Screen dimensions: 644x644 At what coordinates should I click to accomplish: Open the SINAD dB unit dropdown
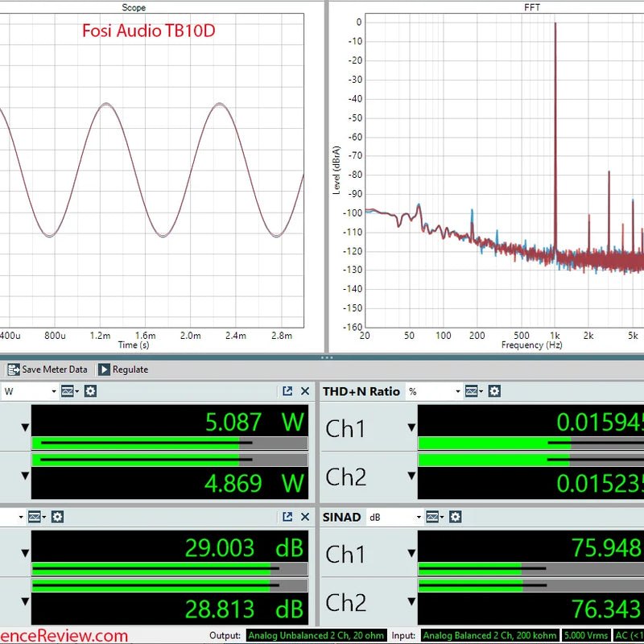click(395, 517)
